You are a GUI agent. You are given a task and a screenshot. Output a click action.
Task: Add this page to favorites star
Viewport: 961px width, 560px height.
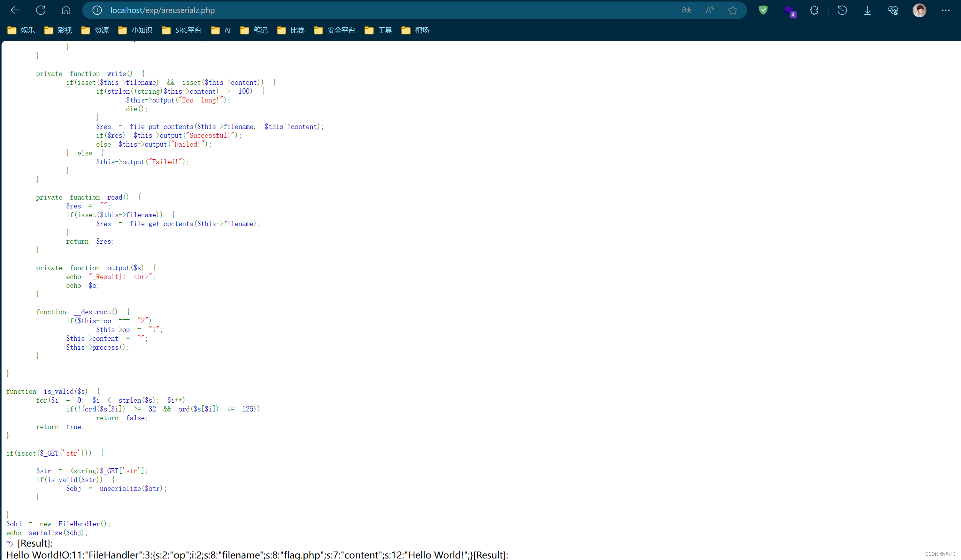732,10
